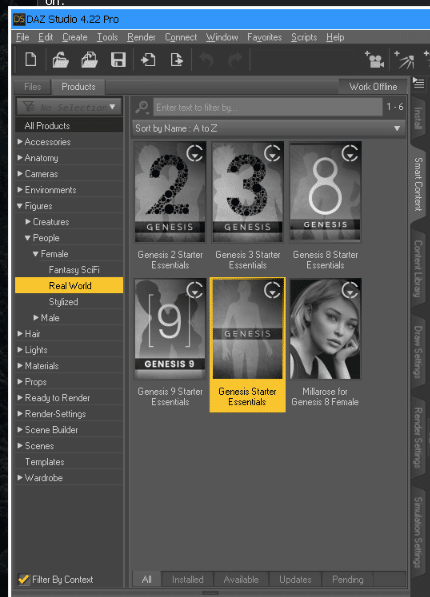Select Genesis 9 Starter Essentials thumbnail

[x=170, y=329]
